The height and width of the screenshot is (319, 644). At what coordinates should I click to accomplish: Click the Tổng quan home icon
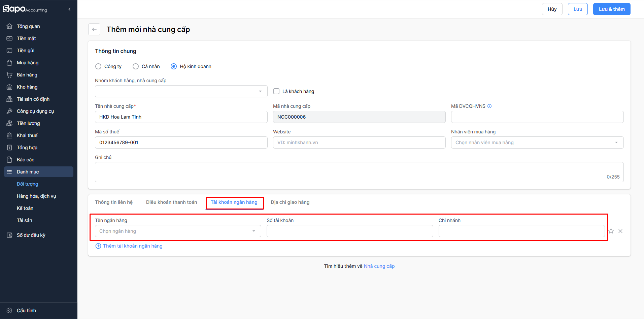pyautogui.click(x=9, y=26)
